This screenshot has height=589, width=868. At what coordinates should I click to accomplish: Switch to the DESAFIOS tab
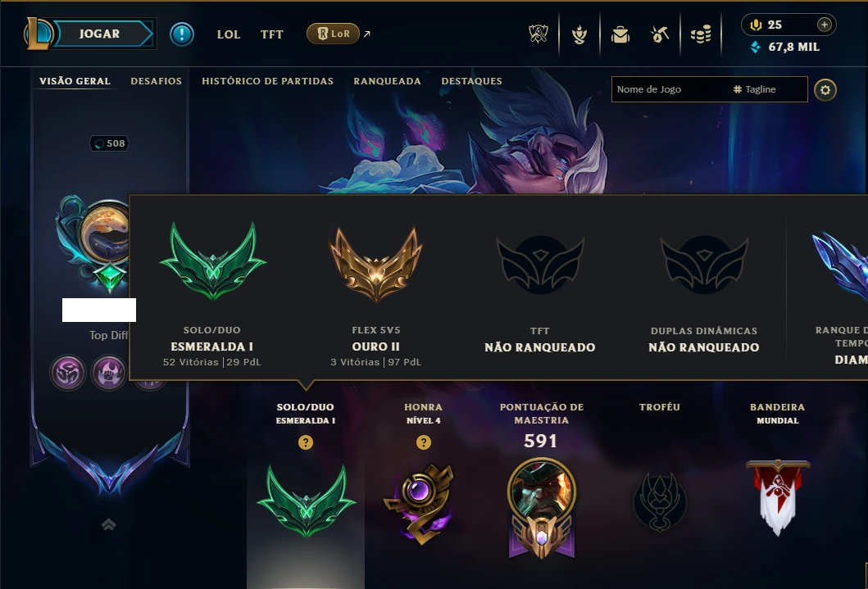[156, 81]
